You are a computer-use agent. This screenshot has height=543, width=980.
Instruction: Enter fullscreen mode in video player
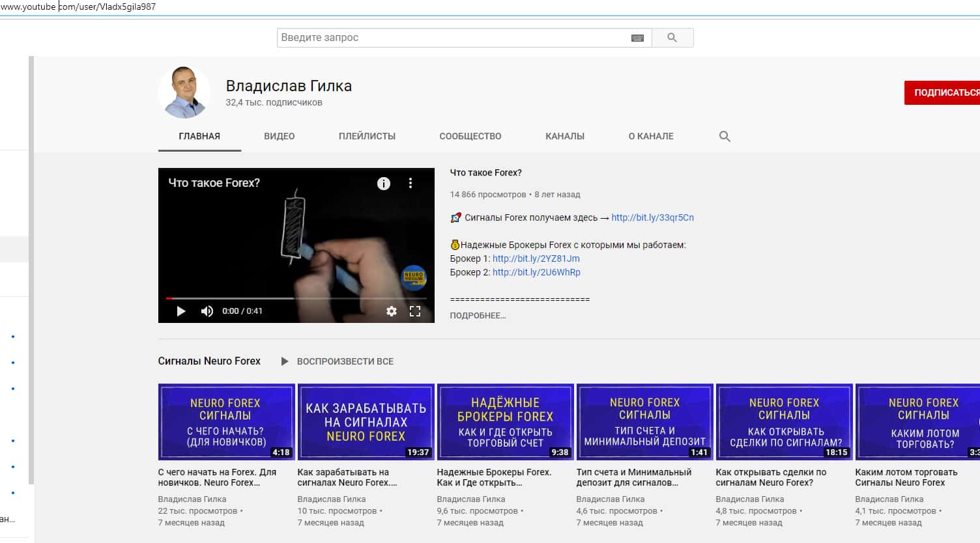click(x=415, y=311)
